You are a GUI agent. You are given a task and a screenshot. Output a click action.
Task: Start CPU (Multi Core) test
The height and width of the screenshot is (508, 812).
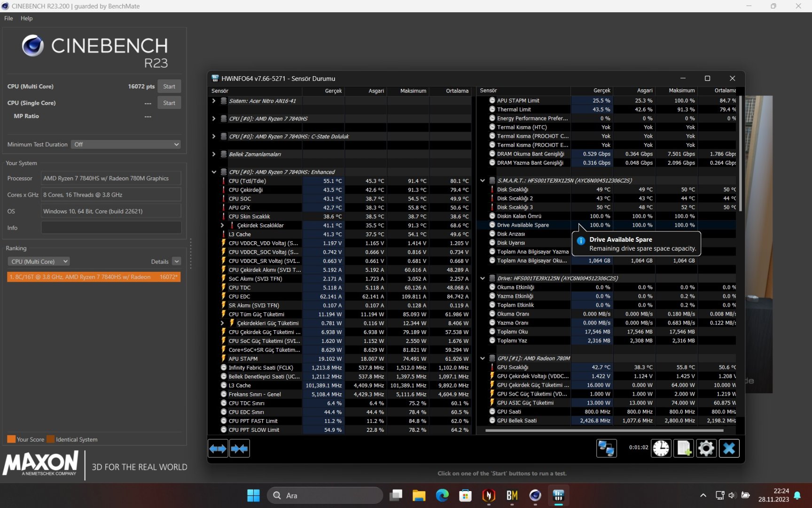coord(169,87)
